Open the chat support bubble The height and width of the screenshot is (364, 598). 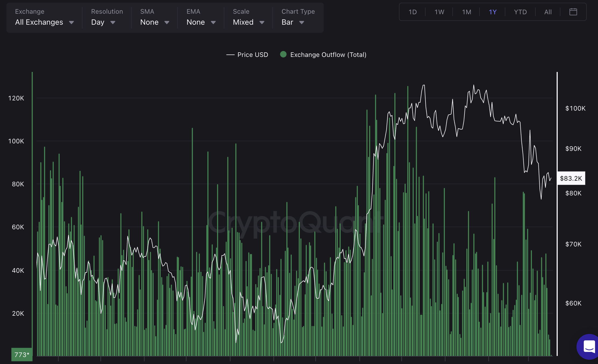pos(589,347)
